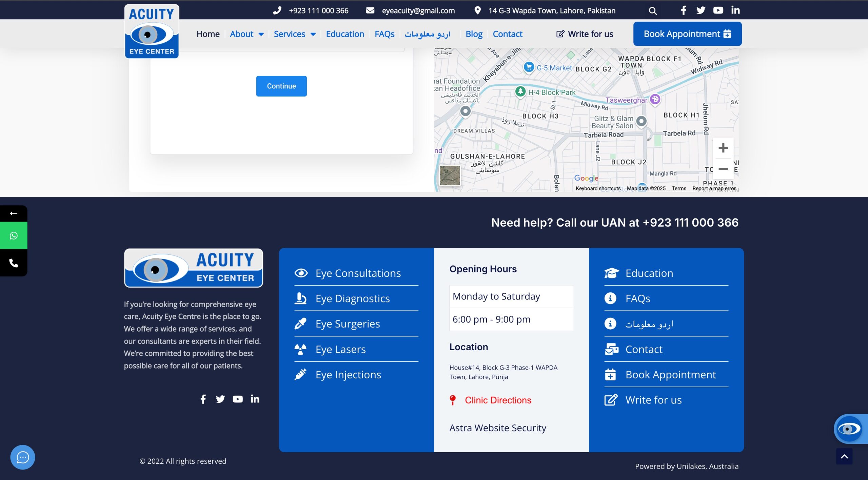Click the map zoom-in control

tap(724, 147)
